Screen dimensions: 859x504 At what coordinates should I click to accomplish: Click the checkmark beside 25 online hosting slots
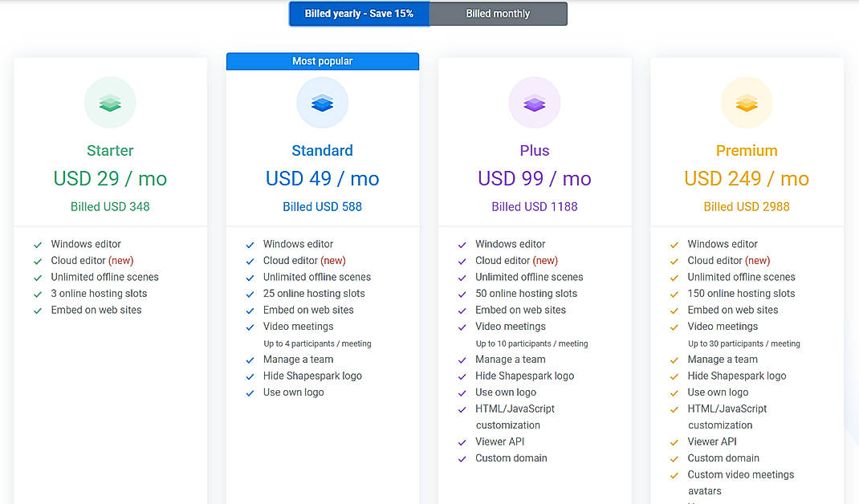[250, 295]
